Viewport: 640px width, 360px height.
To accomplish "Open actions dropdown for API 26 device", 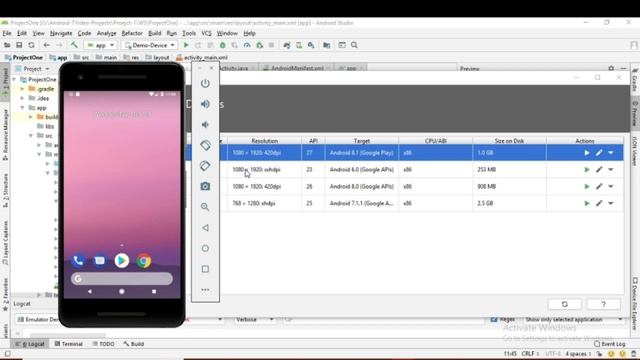I will [611, 187].
